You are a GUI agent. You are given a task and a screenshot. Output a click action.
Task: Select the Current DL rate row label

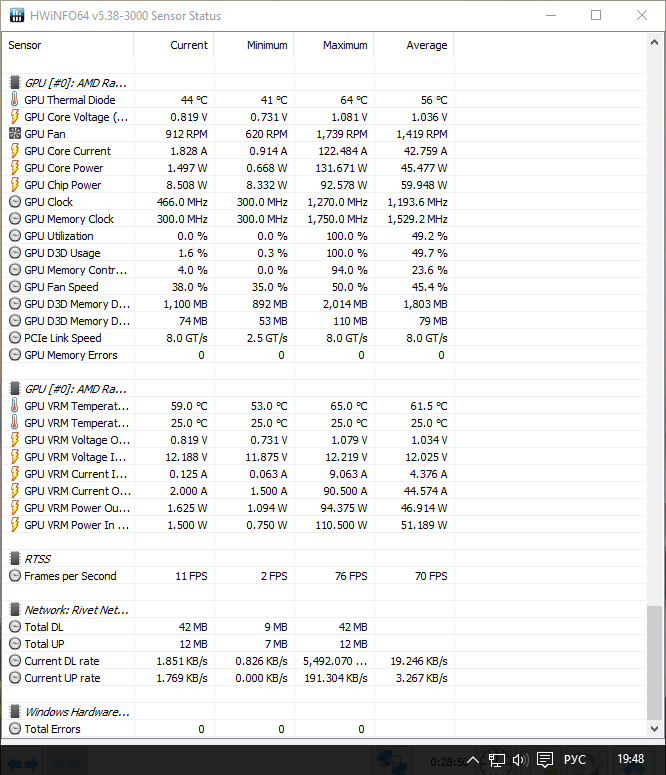click(x=62, y=661)
